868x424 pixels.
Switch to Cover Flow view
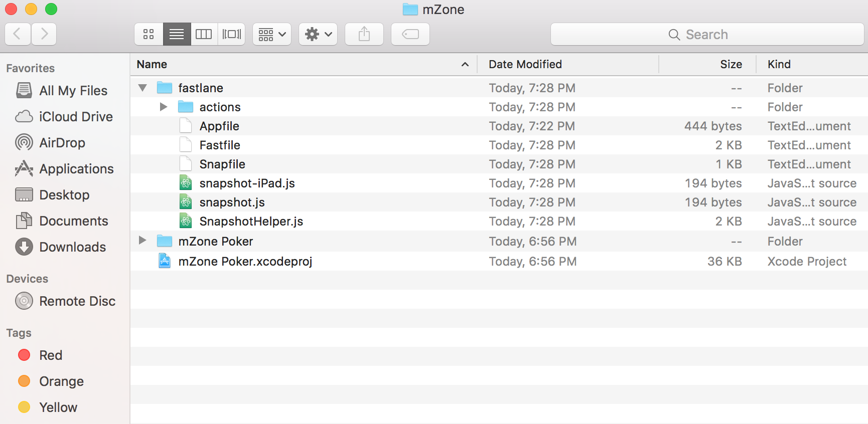tap(231, 34)
